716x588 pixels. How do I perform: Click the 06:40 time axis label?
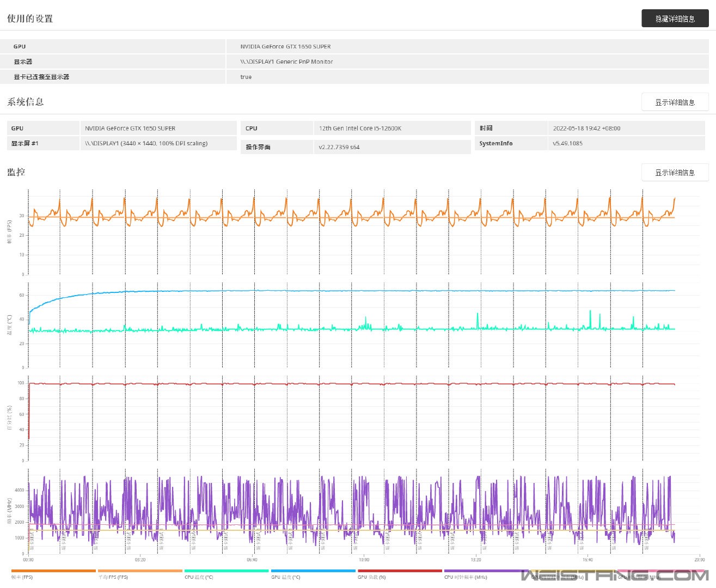click(252, 560)
